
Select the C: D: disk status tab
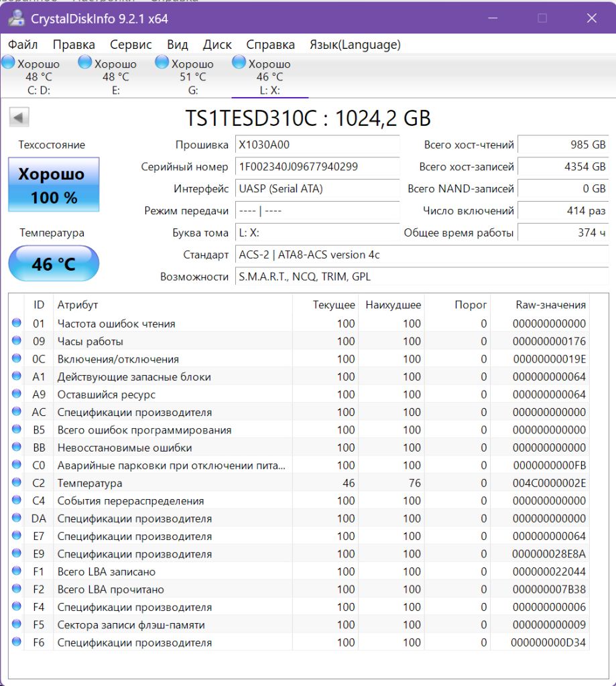pos(38,76)
